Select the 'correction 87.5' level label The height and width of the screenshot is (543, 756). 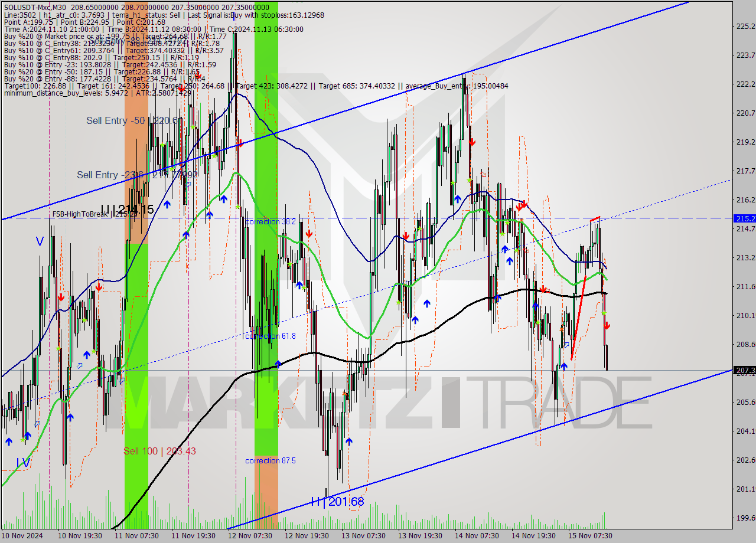(271, 460)
